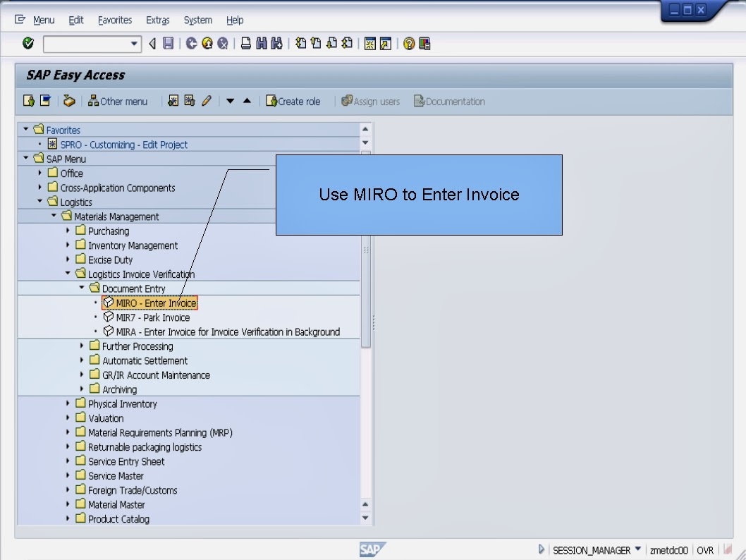The height and width of the screenshot is (560, 746).
Task: Click the Customize Local Layout icon
Action: click(x=424, y=44)
